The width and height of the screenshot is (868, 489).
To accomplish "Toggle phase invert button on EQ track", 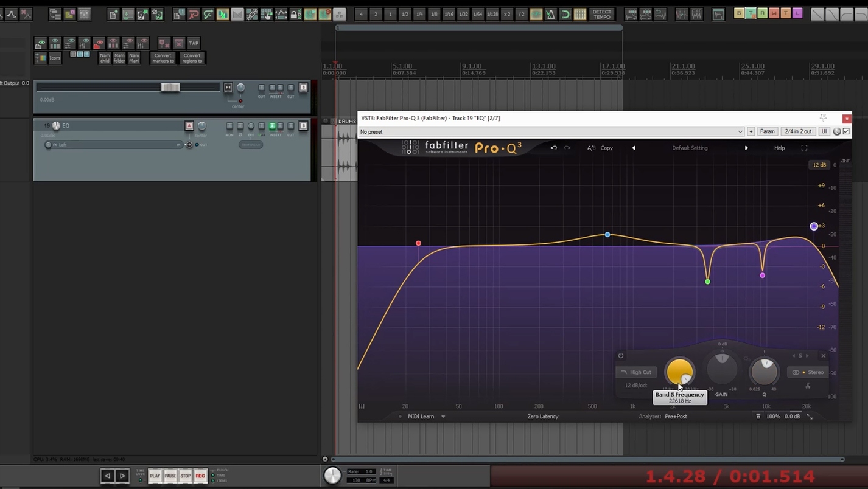I will [240, 126].
